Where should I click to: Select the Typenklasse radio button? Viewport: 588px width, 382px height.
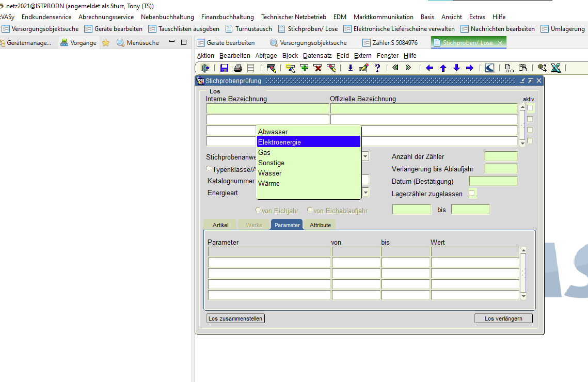[x=209, y=169]
